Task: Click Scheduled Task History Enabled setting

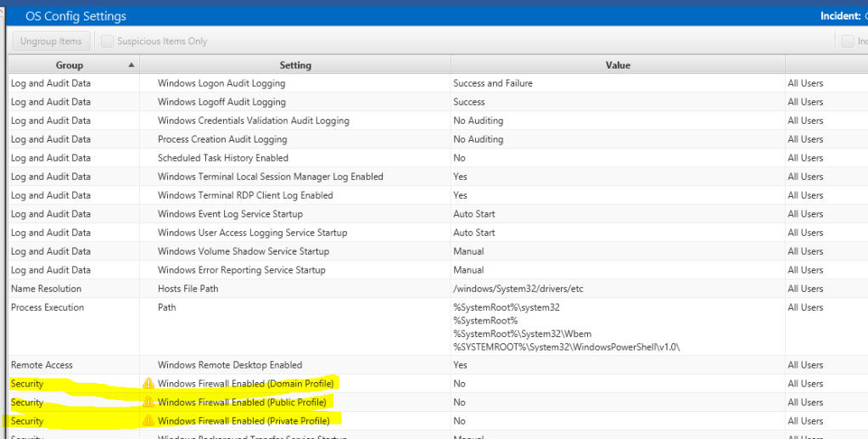Action: 223,158
